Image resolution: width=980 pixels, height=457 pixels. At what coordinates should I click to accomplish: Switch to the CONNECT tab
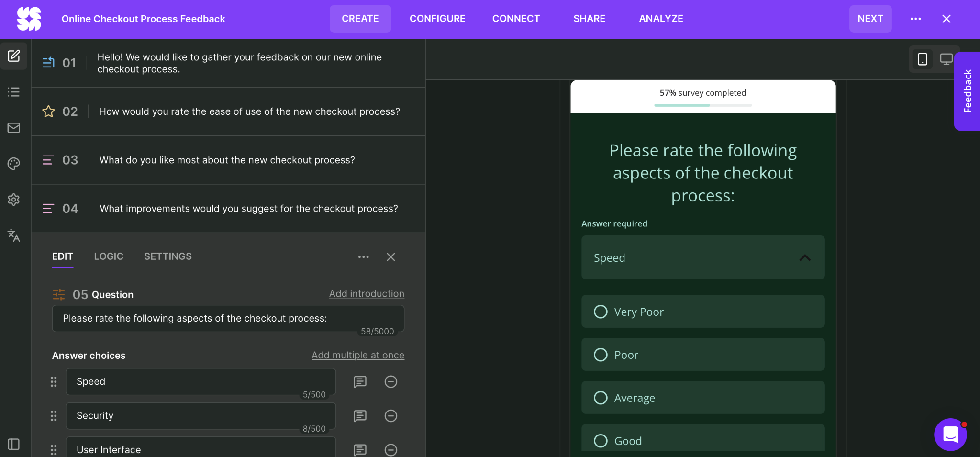pos(516,19)
